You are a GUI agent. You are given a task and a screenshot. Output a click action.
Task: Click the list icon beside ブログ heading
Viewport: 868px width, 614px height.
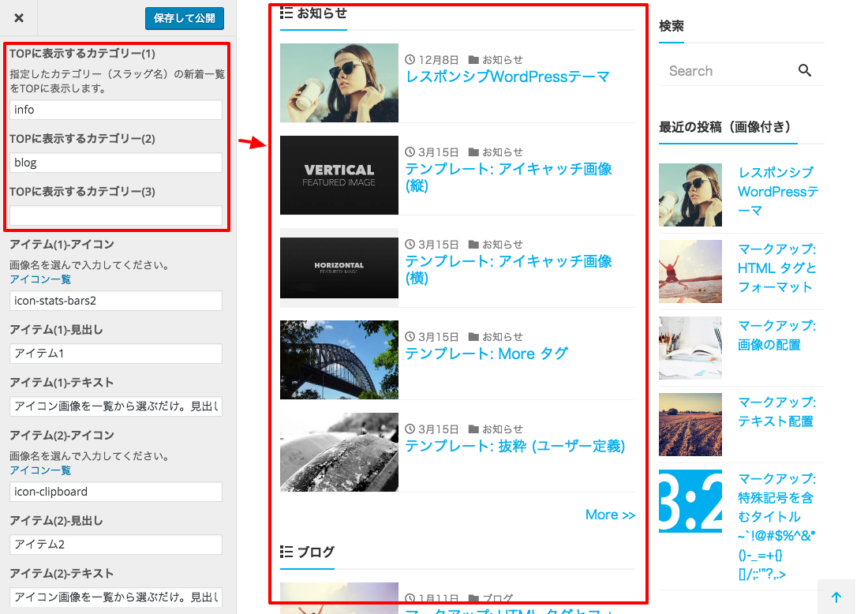(286, 552)
